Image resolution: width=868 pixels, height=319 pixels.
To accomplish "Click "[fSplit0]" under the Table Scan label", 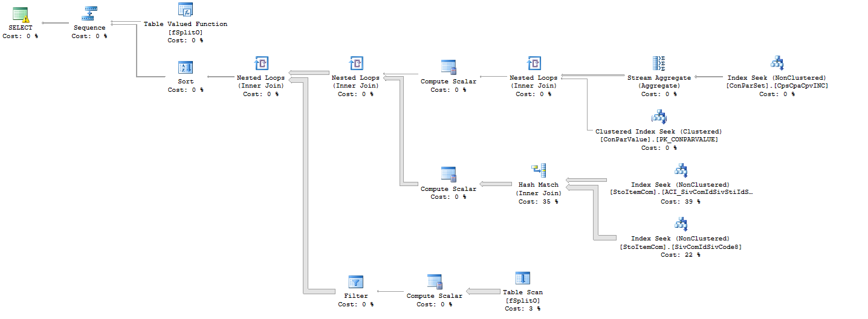I will 522,300.
